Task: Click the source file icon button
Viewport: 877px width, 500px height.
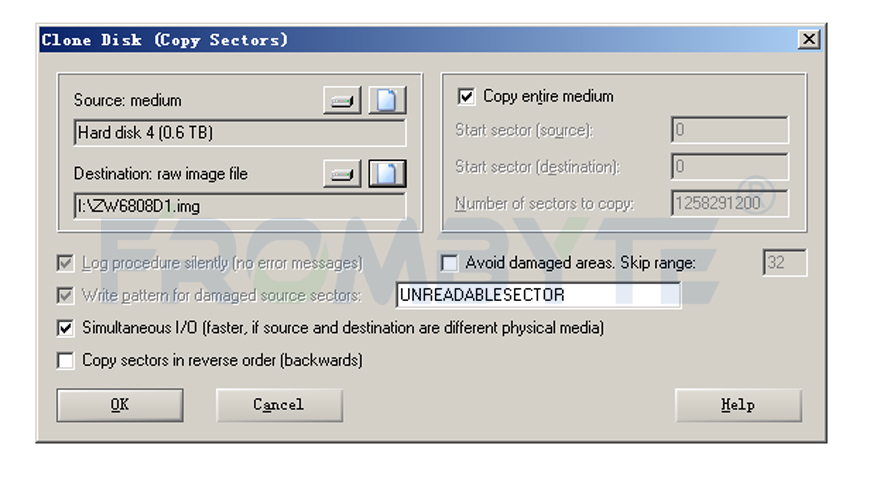Action: [387, 101]
